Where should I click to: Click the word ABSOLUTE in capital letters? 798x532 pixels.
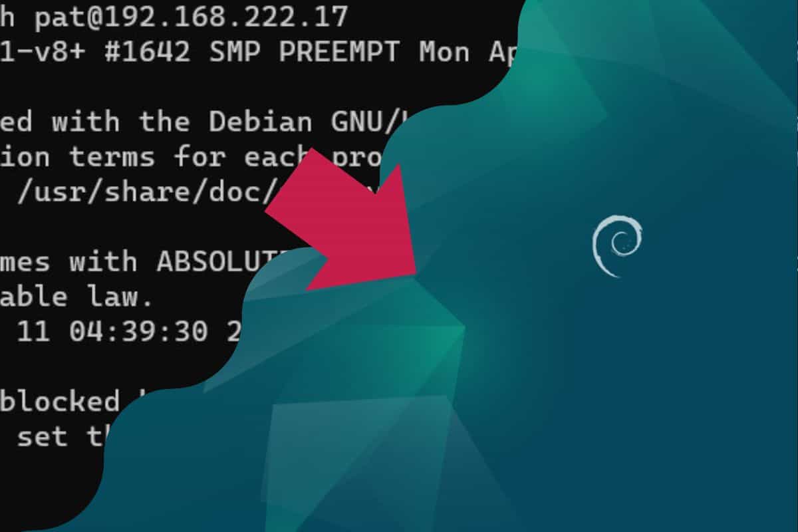[x=223, y=262]
